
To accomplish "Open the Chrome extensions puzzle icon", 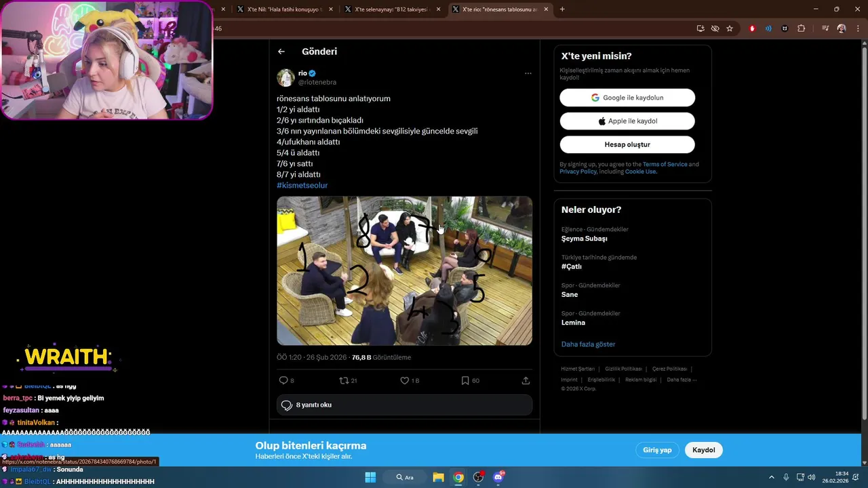I will point(801,28).
